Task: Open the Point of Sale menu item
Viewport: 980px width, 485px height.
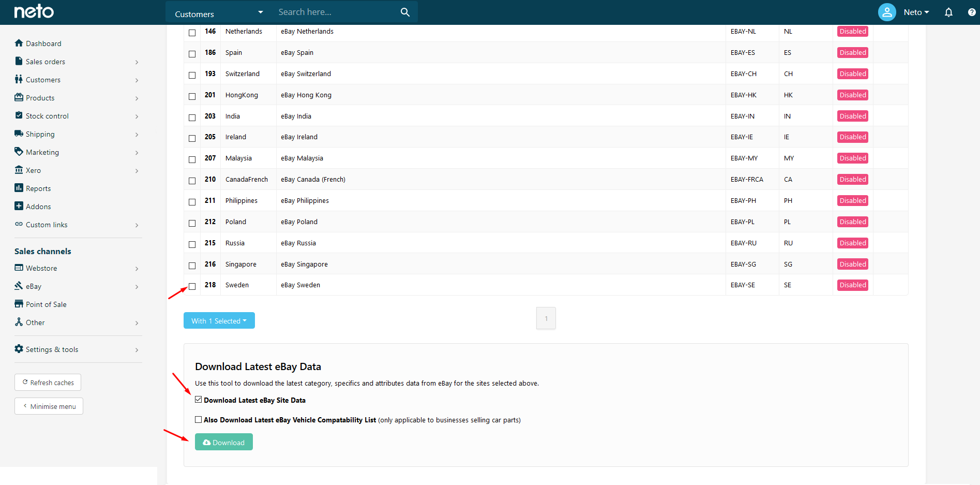Action: click(x=46, y=304)
